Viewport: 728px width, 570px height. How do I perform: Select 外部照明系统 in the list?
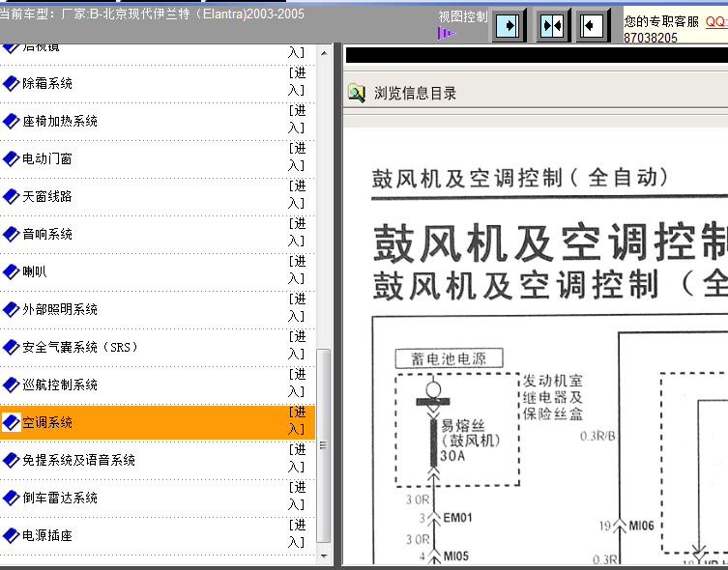click(x=60, y=309)
